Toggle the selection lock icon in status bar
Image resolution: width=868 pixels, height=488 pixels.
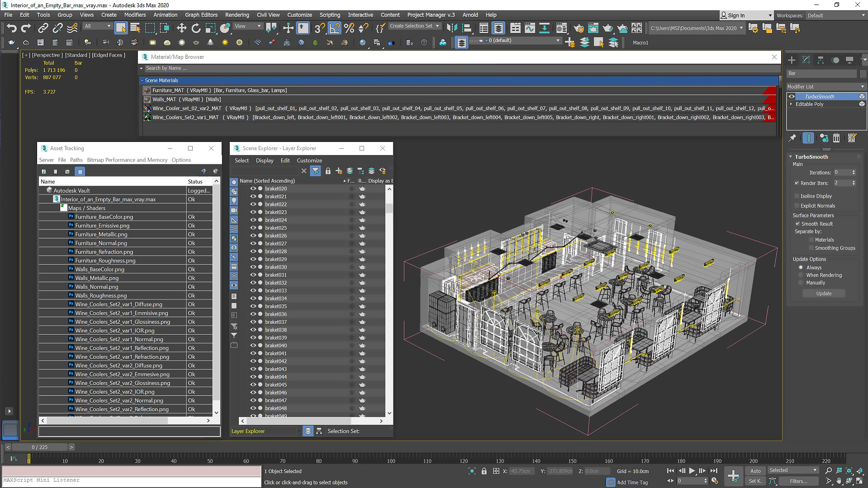(x=484, y=471)
